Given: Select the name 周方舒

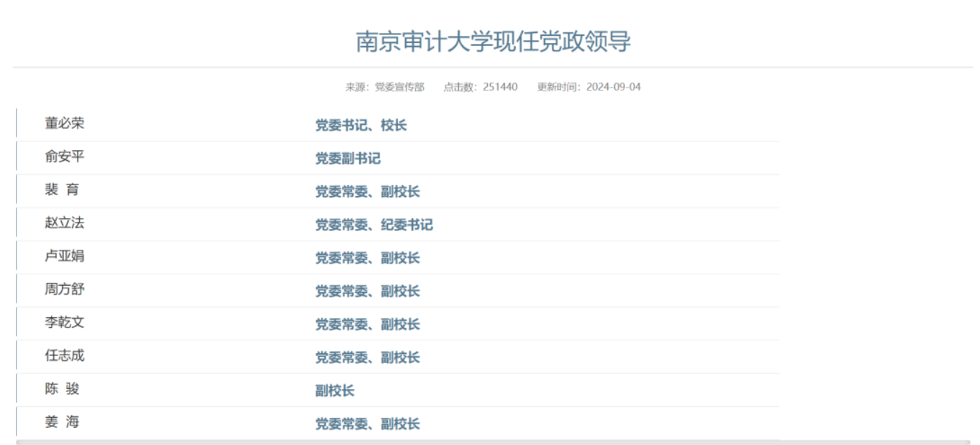Looking at the screenshot, I should (64, 289).
